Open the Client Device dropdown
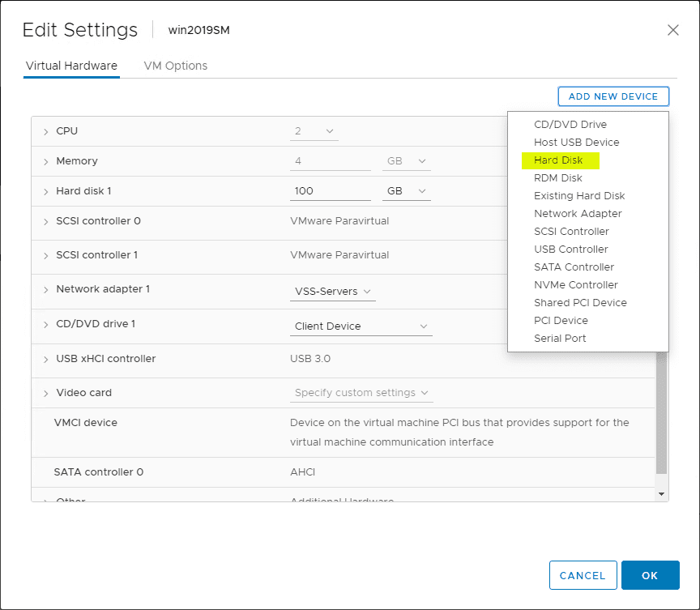The image size is (700, 610). tap(361, 326)
